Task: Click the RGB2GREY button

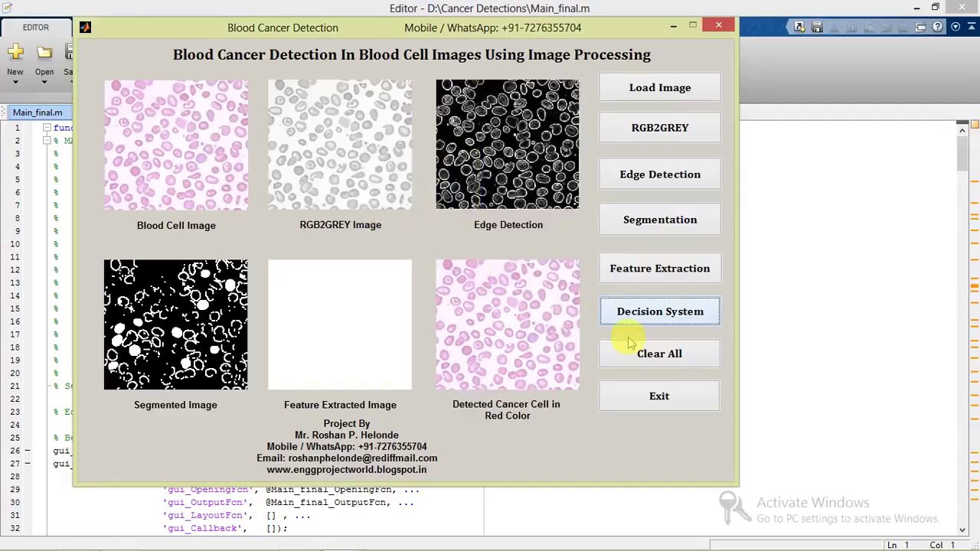Action: point(660,128)
